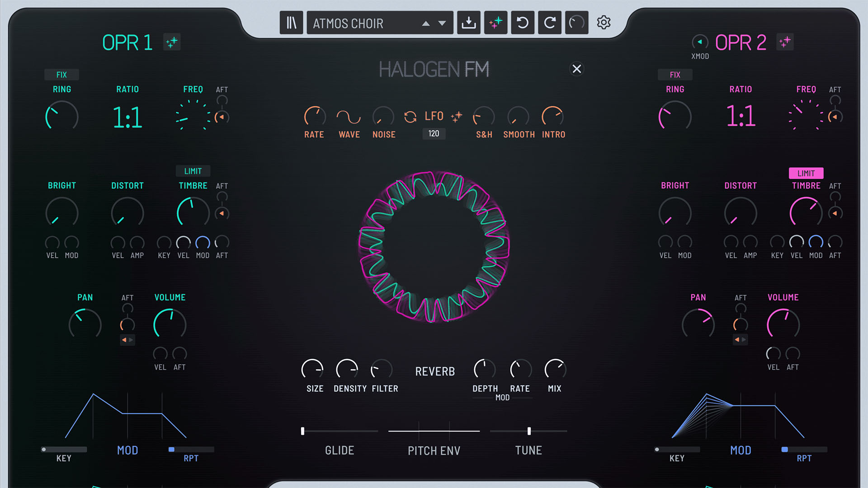Randomize OPR 1 with its sparkle icon
The image size is (868, 488).
point(172,42)
